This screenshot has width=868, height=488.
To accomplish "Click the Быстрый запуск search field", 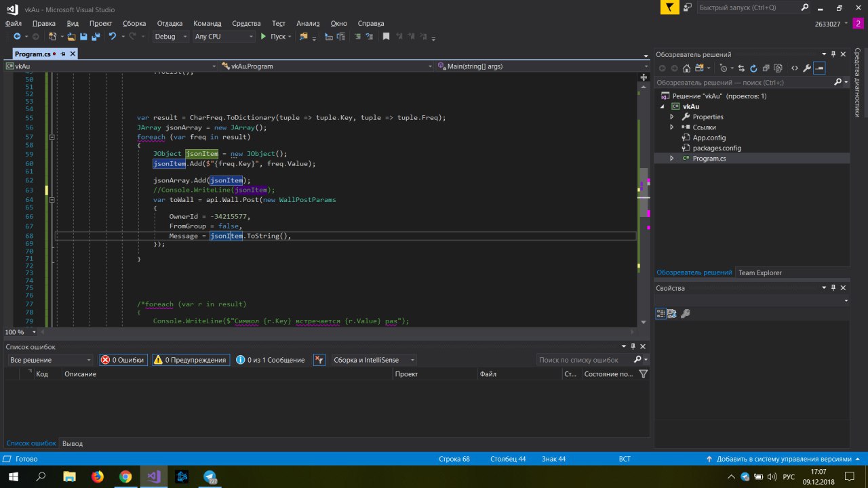I will click(754, 7).
